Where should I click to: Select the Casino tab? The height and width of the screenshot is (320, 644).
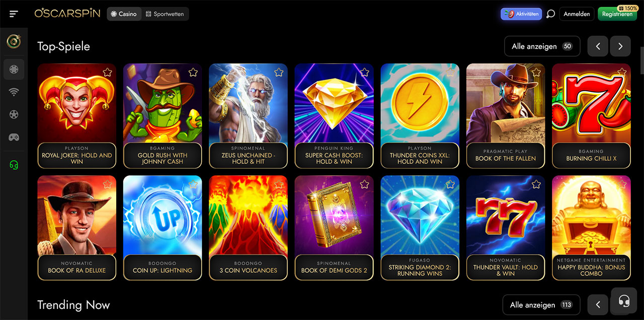coord(124,14)
